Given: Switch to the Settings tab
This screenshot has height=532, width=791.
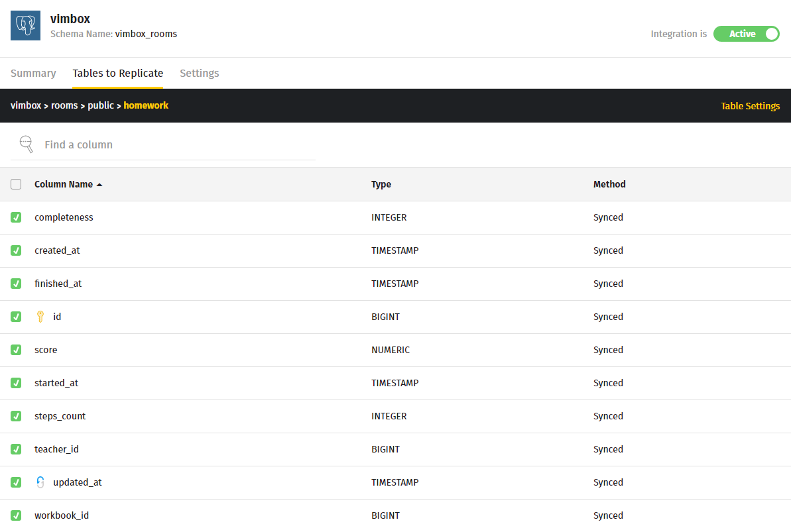Looking at the screenshot, I should pyautogui.click(x=200, y=73).
